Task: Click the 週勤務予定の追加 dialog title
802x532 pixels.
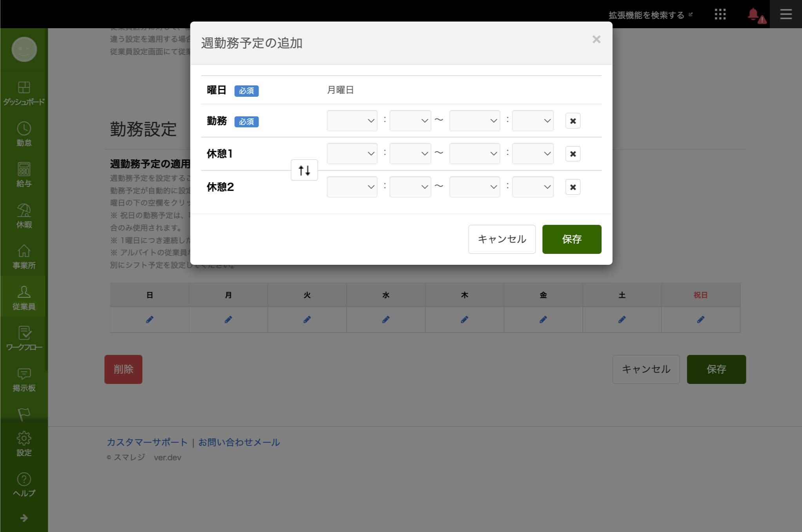Action: [252, 43]
